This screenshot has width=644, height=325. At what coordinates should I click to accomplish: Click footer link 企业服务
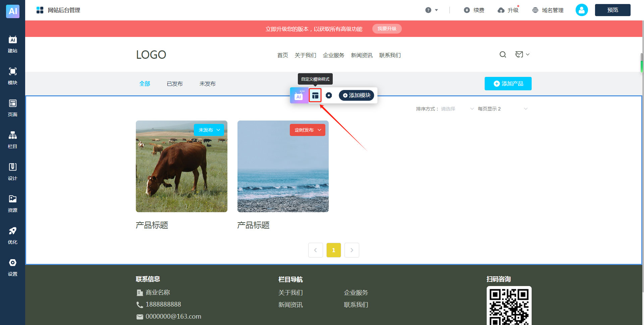[x=356, y=293]
